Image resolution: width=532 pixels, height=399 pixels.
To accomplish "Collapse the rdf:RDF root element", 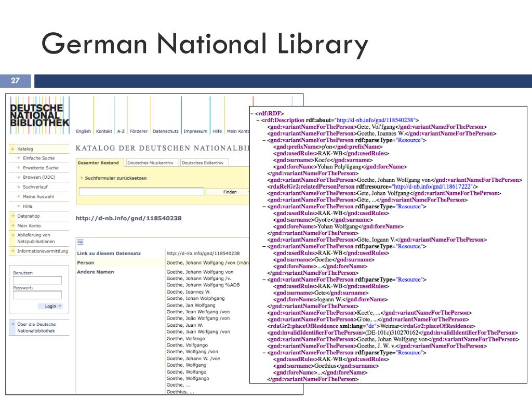I will tap(252, 114).
